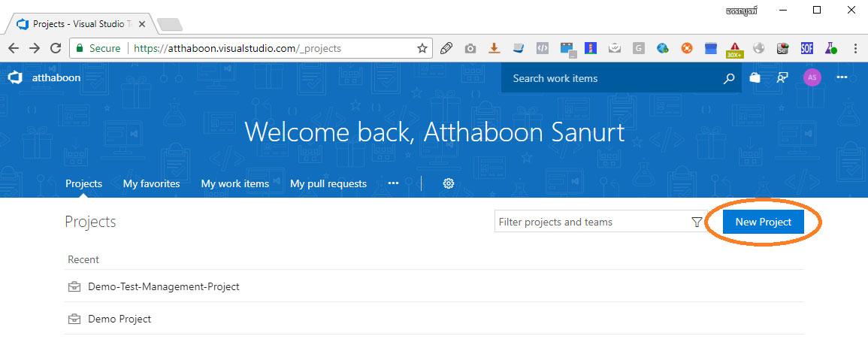This screenshot has width=868, height=342.
Task: Click the gray globe extension icon
Action: click(758, 47)
